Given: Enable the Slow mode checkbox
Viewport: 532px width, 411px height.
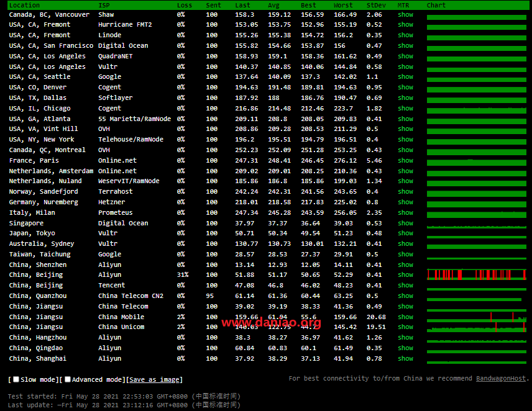Looking at the screenshot, I should pos(16,379).
